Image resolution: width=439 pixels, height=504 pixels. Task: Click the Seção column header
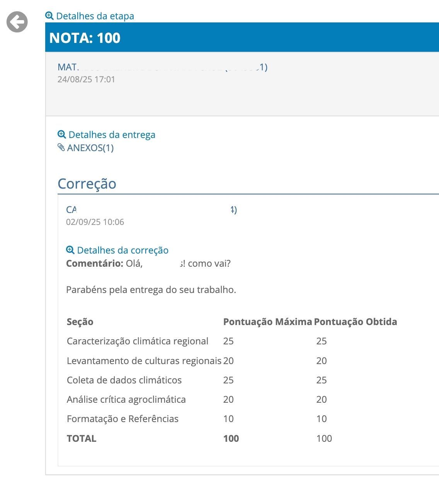(x=80, y=322)
